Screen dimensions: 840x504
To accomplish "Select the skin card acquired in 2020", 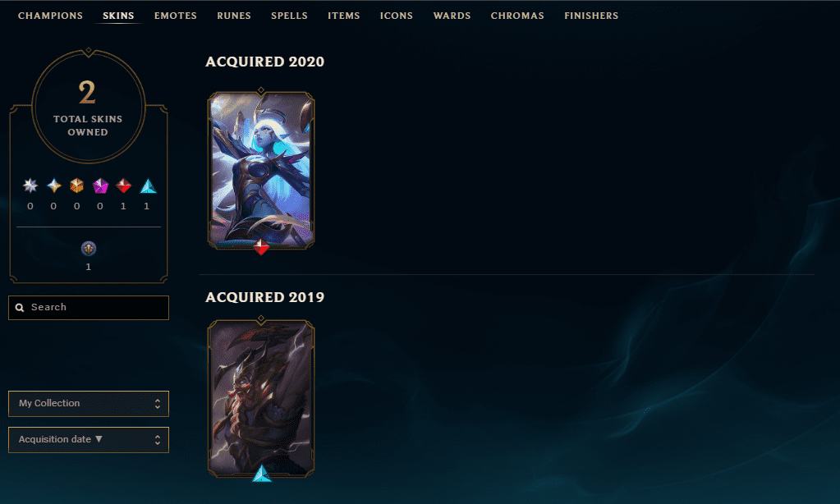I will (x=261, y=170).
